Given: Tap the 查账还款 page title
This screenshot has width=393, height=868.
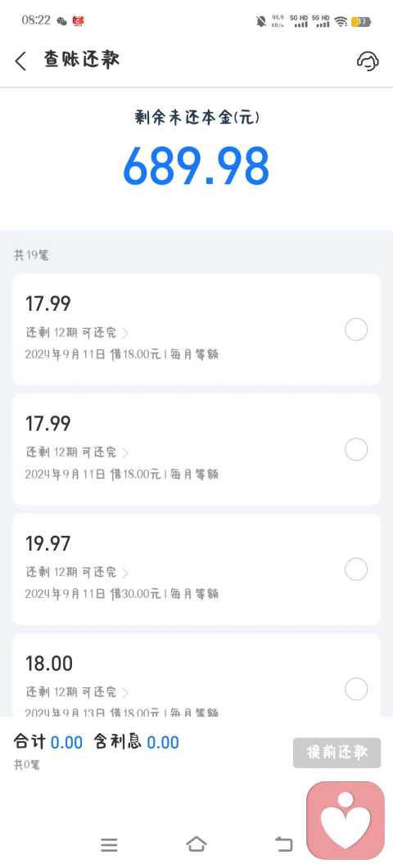Looking at the screenshot, I should pyautogui.click(x=82, y=59).
